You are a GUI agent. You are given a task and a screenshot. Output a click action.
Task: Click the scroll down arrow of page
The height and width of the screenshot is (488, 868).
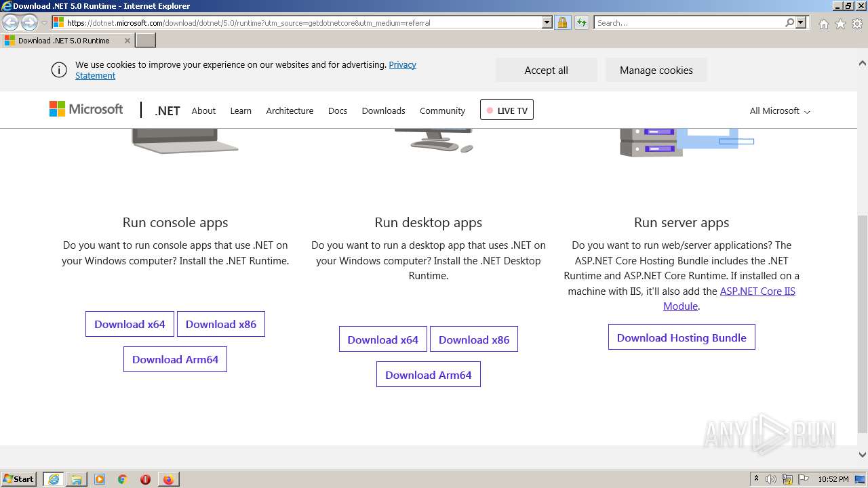[863, 455]
